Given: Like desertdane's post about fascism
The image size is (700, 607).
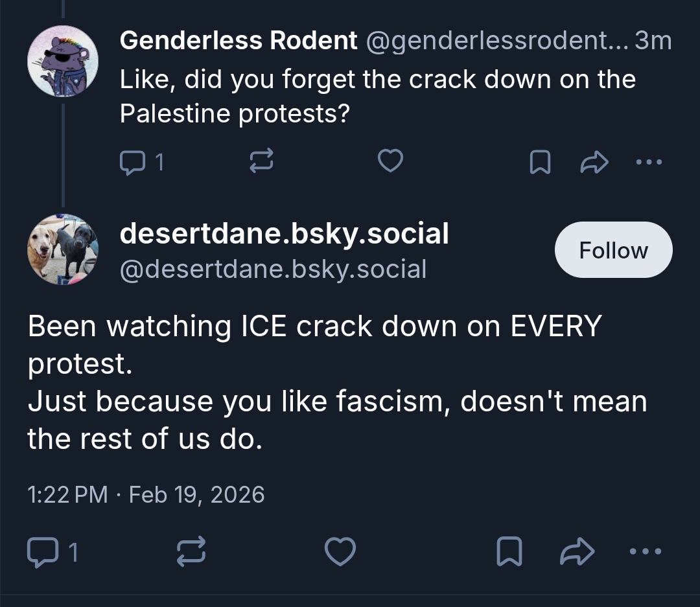Looking at the screenshot, I should pos(340,552).
